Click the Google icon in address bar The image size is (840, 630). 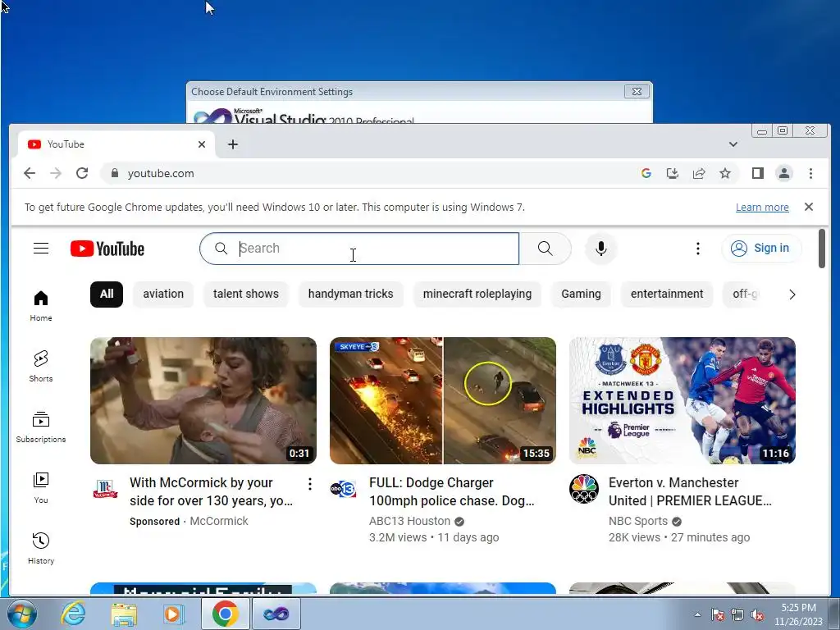pyautogui.click(x=646, y=173)
